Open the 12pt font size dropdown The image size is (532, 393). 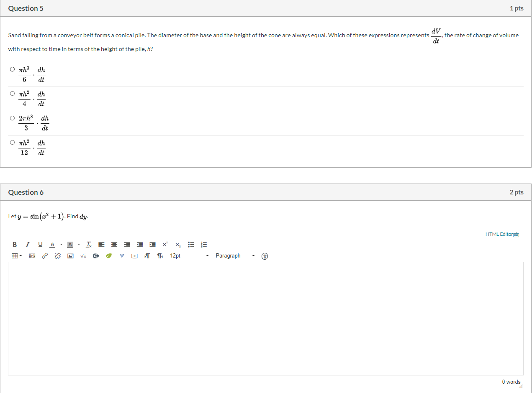(189, 256)
